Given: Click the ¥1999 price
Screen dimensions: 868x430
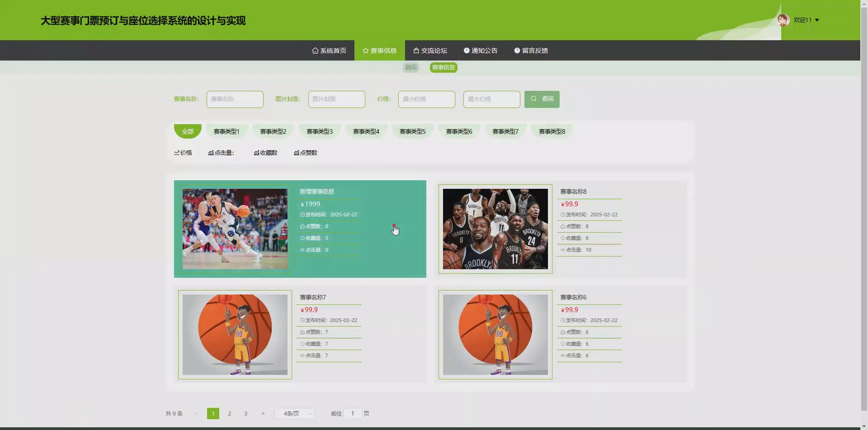Looking at the screenshot, I should point(311,204).
